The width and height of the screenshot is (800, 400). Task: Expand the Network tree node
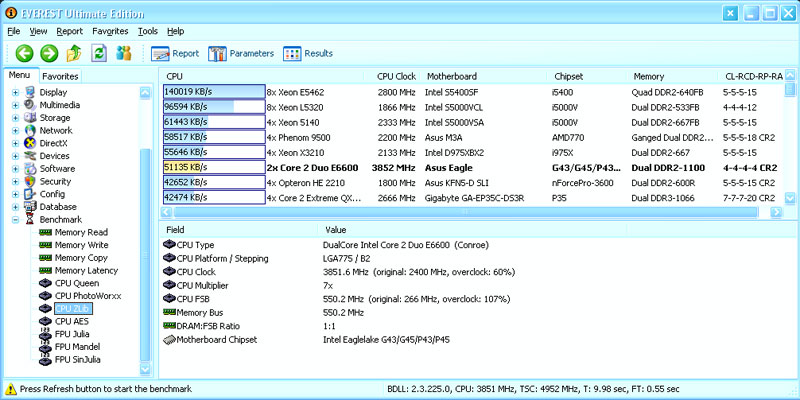point(15,131)
